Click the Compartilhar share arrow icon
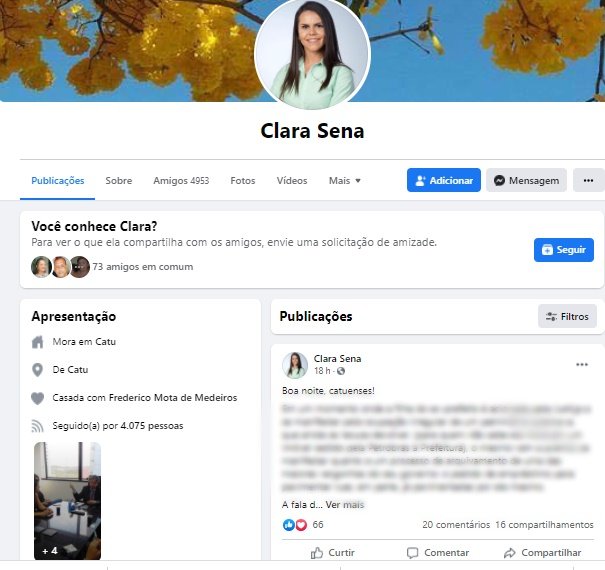Screen dimensions: 605x570 [x=510, y=553]
